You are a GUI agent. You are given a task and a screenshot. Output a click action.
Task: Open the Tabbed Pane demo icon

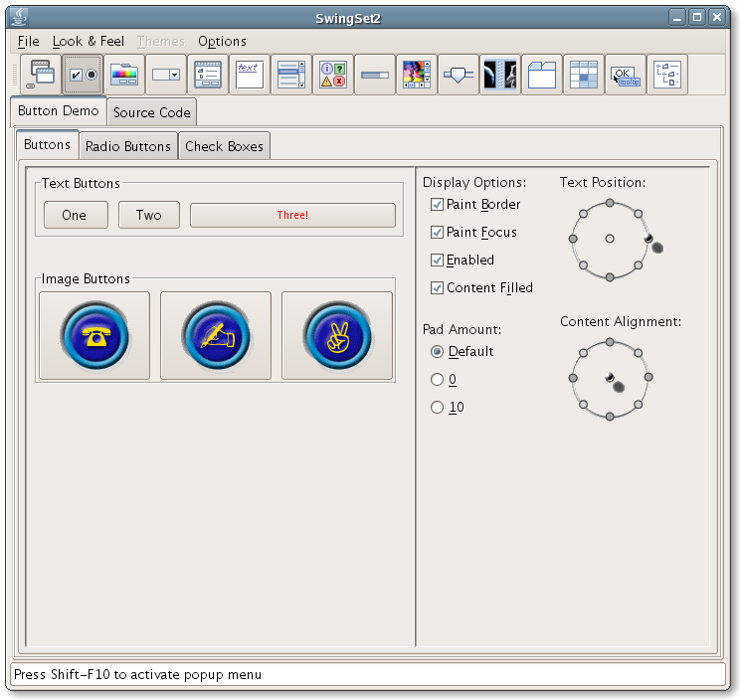coord(541,75)
